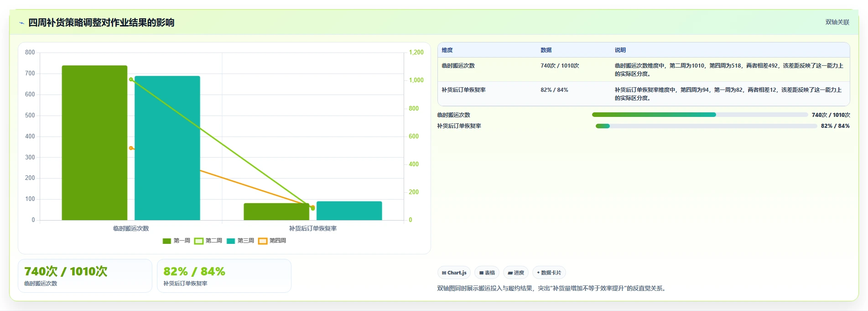Click the left axis label 800

coord(30,53)
